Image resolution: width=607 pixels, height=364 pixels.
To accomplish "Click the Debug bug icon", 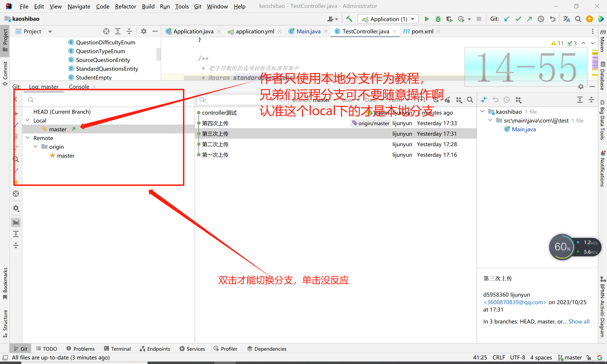I will 438,19.
